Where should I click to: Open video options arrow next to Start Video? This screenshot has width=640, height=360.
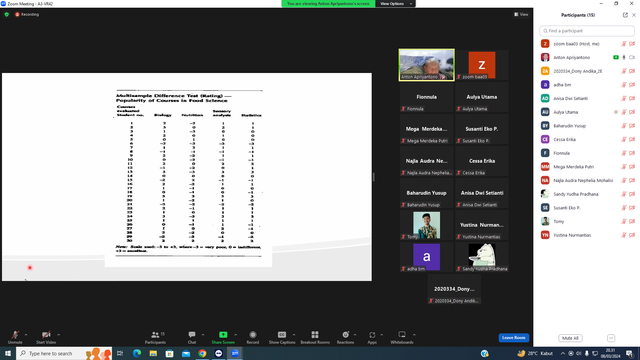coord(58,335)
